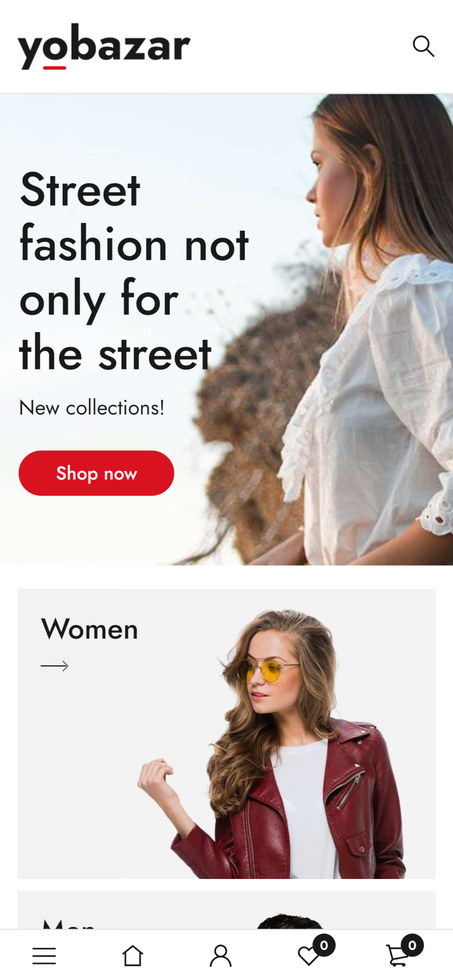This screenshot has height=980, width=453.
Task: Open the shopping cart icon
Action: click(x=397, y=956)
